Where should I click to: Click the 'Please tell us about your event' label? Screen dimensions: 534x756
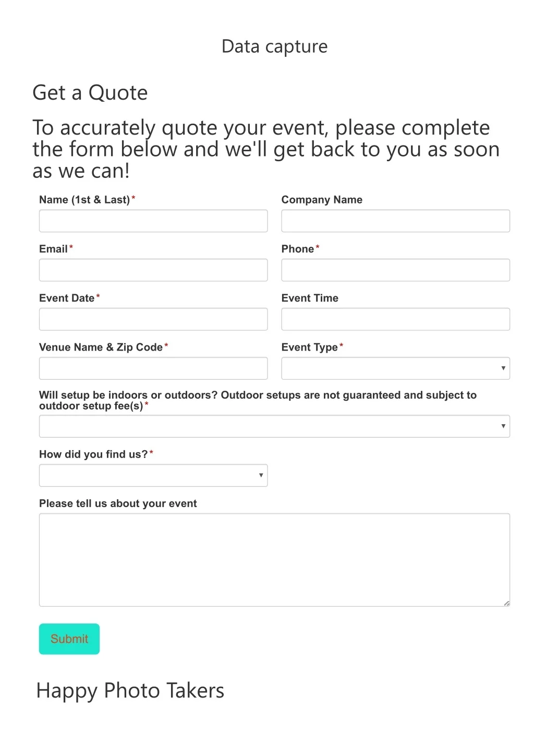pos(118,503)
